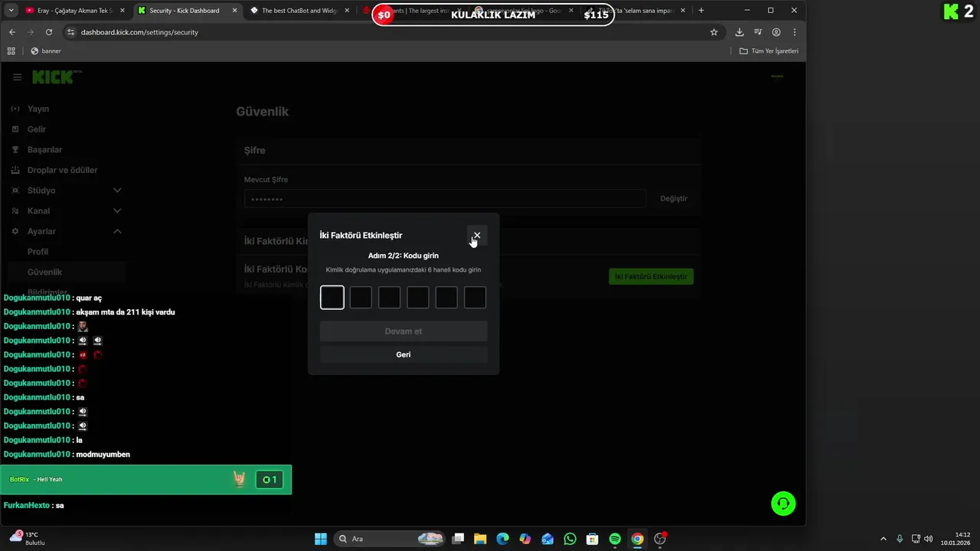Open Gelir in sidebar
The height and width of the screenshot is (551, 980).
(37, 129)
